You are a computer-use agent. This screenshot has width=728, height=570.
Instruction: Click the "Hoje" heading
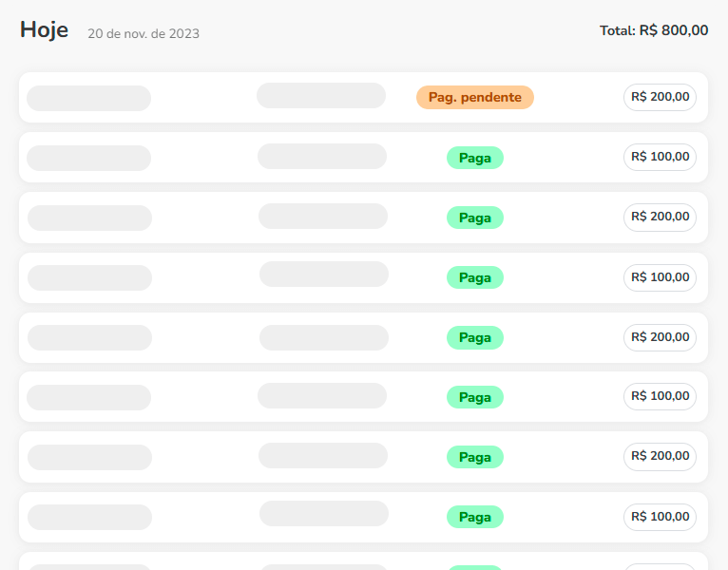[x=44, y=30]
